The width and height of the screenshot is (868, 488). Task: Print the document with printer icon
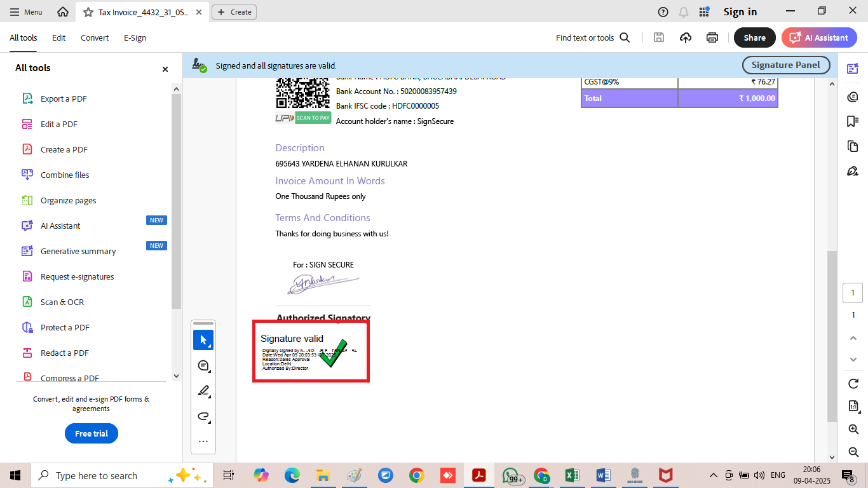pyautogui.click(x=712, y=37)
